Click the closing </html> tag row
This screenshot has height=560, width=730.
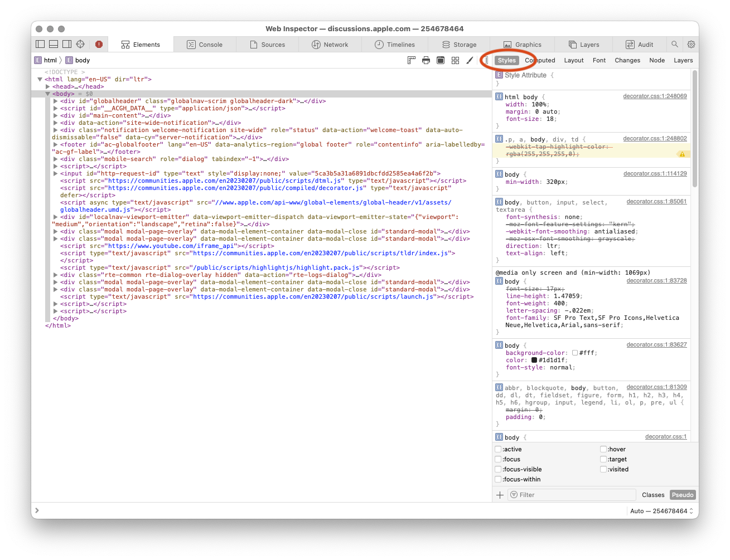(58, 325)
